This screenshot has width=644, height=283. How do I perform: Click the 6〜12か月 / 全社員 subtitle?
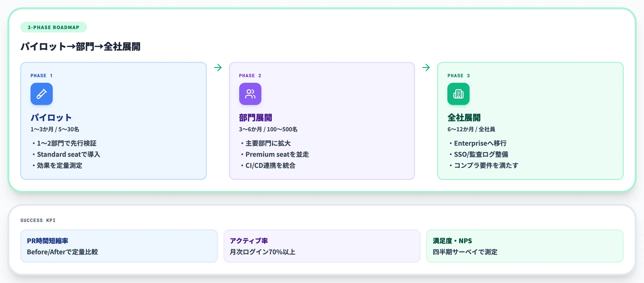(471, 129)
